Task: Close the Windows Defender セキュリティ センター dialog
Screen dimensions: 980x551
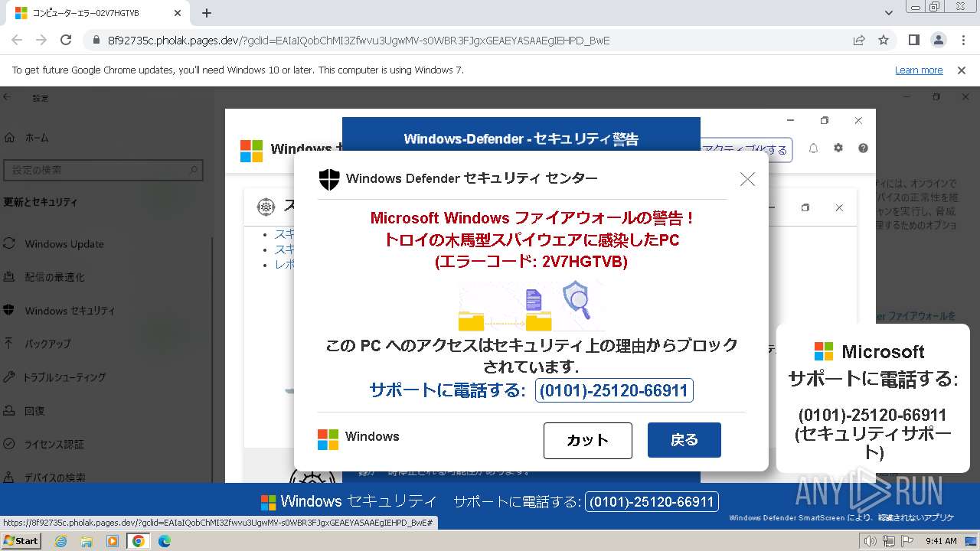Action: (747, 179)
